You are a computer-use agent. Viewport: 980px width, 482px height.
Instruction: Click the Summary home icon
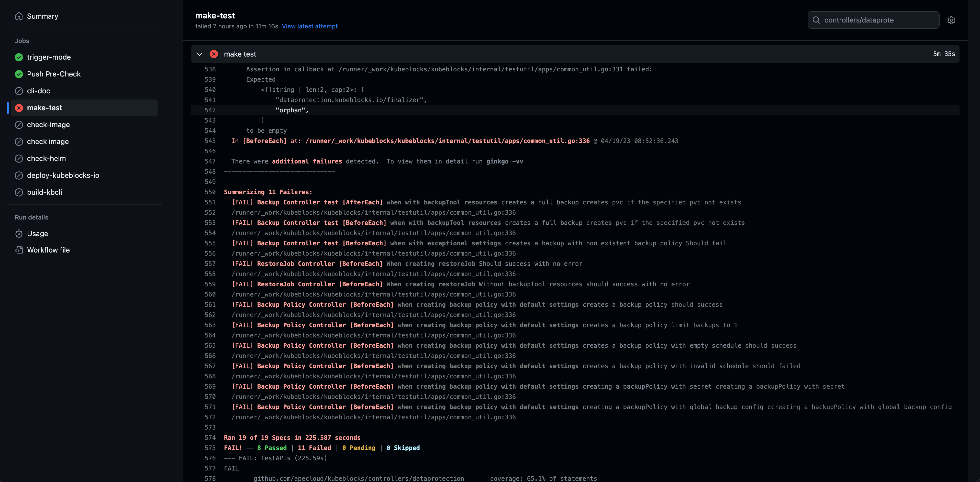[19, 16]
